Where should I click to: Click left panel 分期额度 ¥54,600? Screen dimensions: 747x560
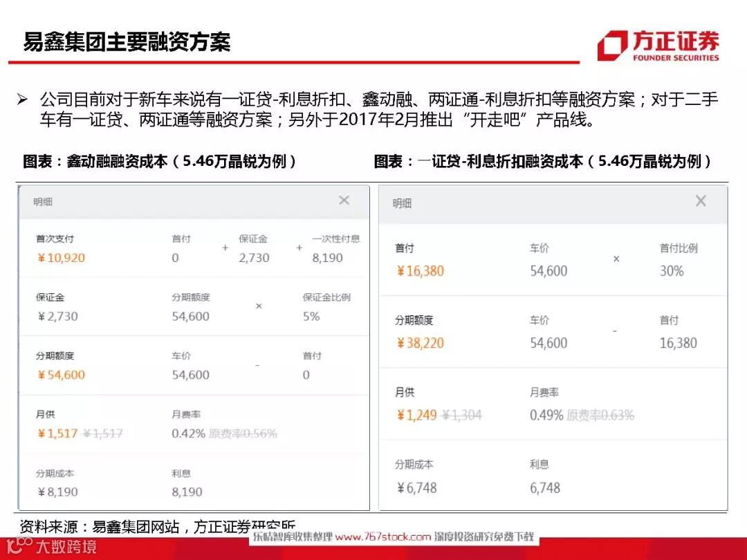point(61,375)
